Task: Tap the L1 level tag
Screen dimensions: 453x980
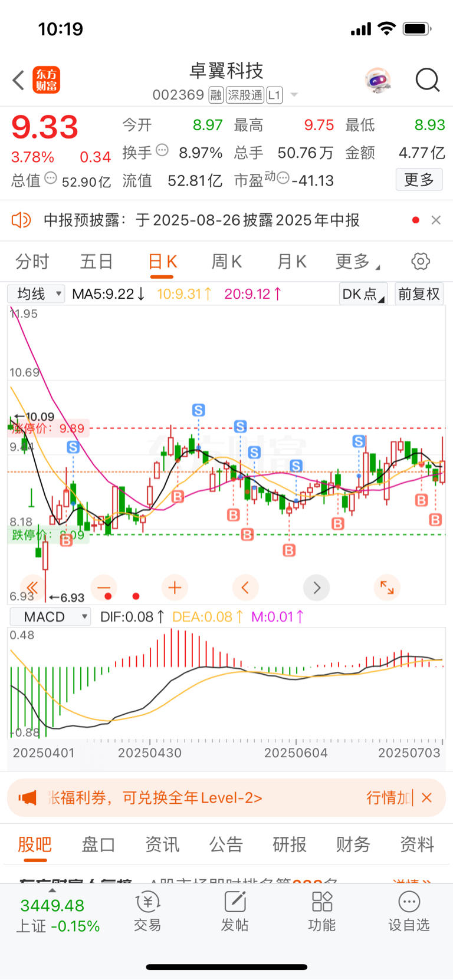Action: (x=275, y=95)
